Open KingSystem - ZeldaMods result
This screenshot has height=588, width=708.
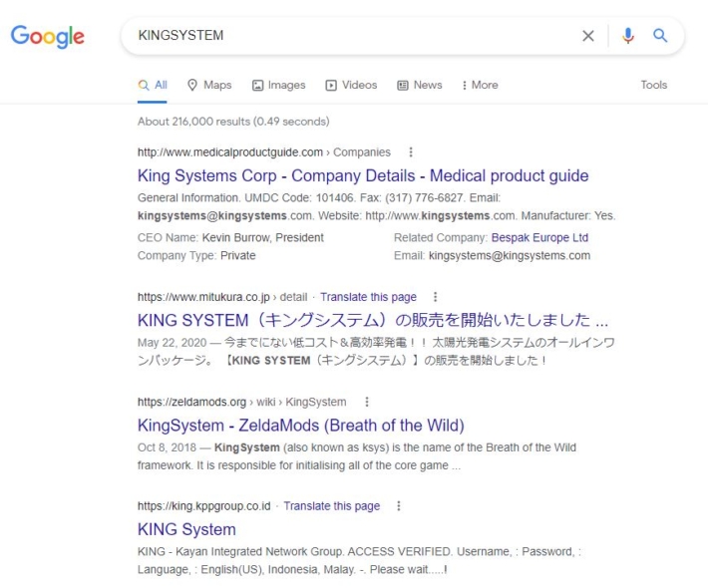301,426
